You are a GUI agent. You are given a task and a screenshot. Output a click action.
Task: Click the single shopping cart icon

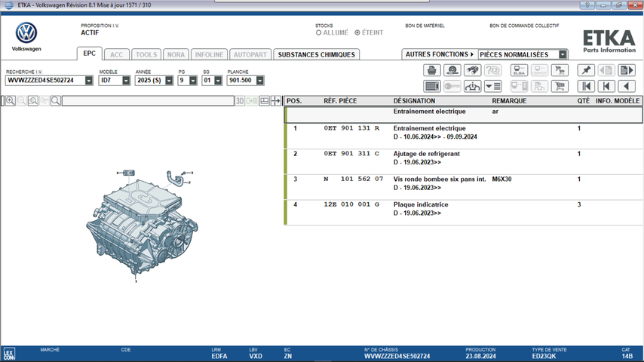click(560, 86)
